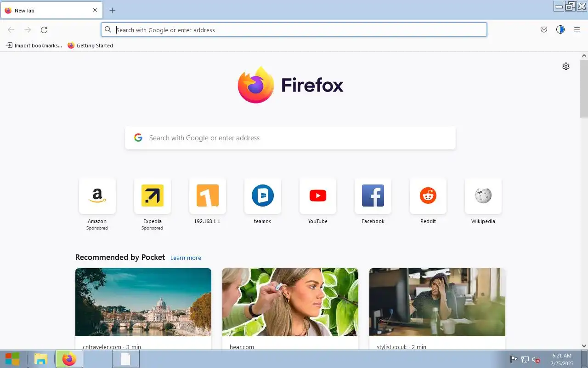Viewport: 588px width, 368px height.
Task: Close the New Tab tab
Action: coord(95,11)
